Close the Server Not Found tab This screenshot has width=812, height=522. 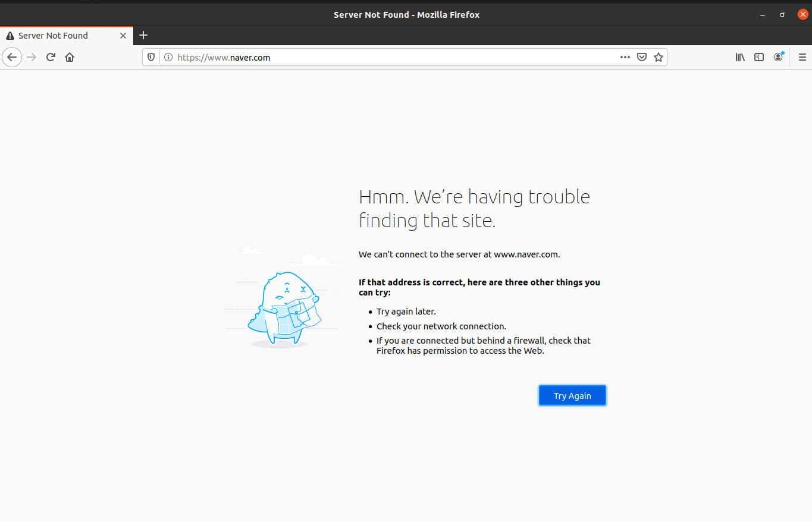coord(123,36)
